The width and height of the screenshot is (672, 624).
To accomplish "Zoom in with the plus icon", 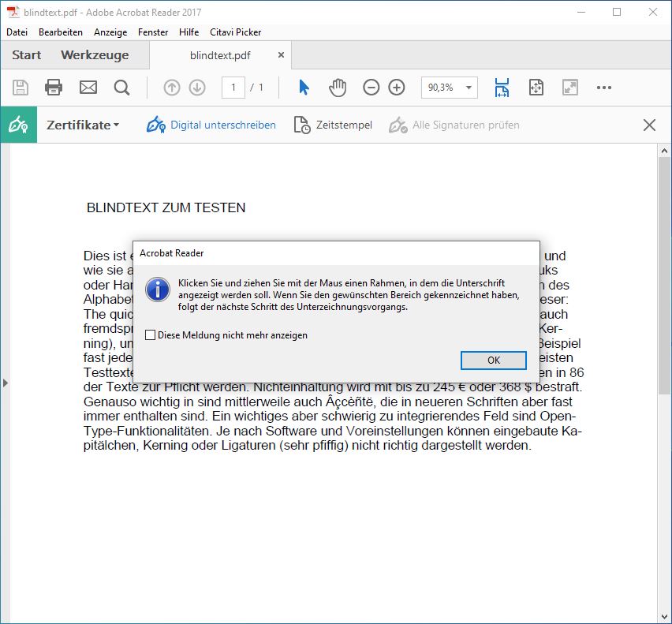I will click(x=397, y=88).
